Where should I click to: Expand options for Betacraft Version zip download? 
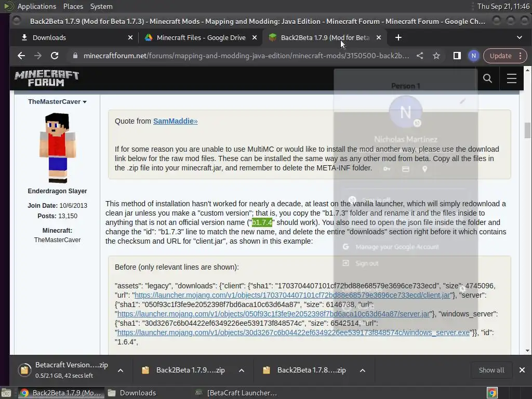pyautogui.click(x=120, y=370)
